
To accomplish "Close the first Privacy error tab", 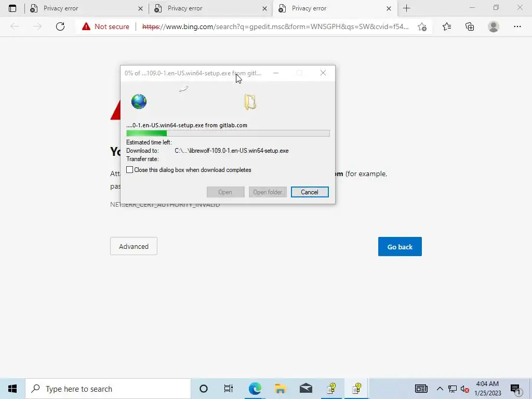I will click(x=140, y=8).
